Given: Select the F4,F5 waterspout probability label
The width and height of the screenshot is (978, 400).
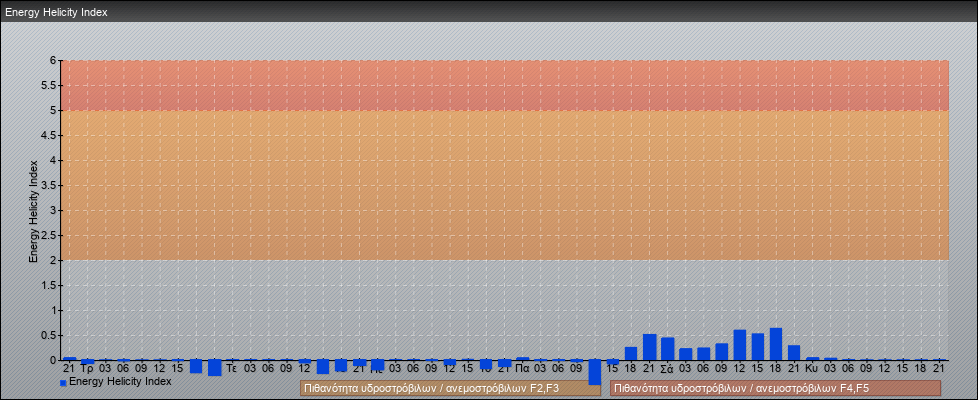Looking at the screenshot, I should point(775,388).
